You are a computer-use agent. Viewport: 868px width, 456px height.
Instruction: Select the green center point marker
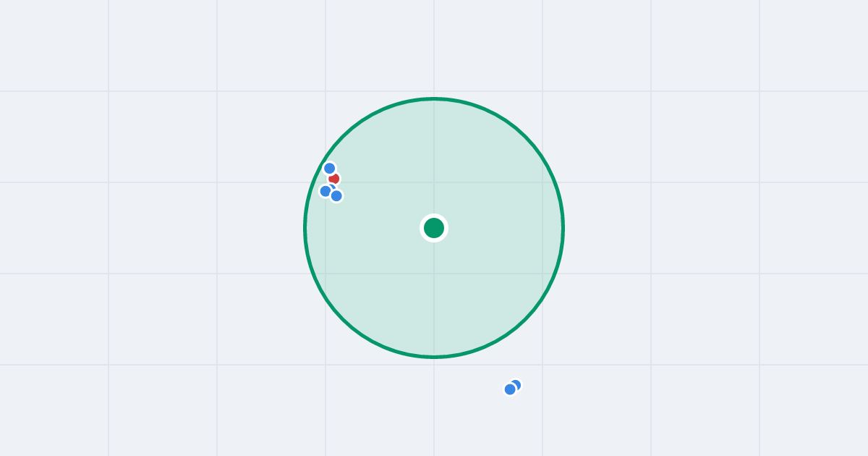point(434,228)
